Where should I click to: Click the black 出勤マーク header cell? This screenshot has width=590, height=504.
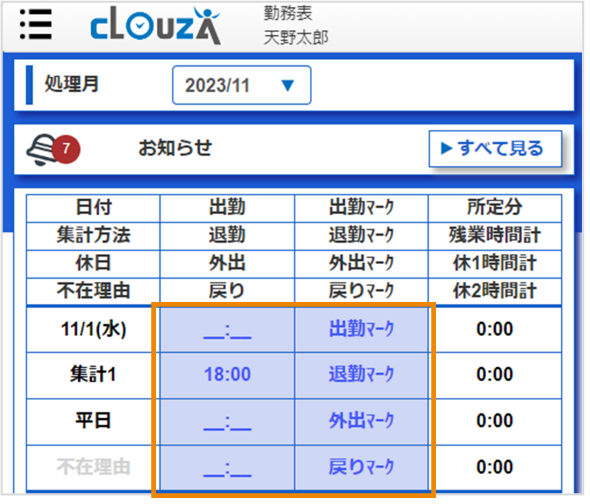point(361,208)
